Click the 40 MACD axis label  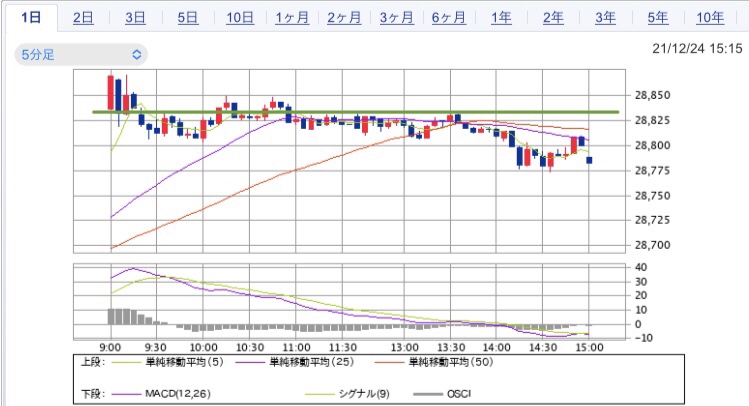641,267
